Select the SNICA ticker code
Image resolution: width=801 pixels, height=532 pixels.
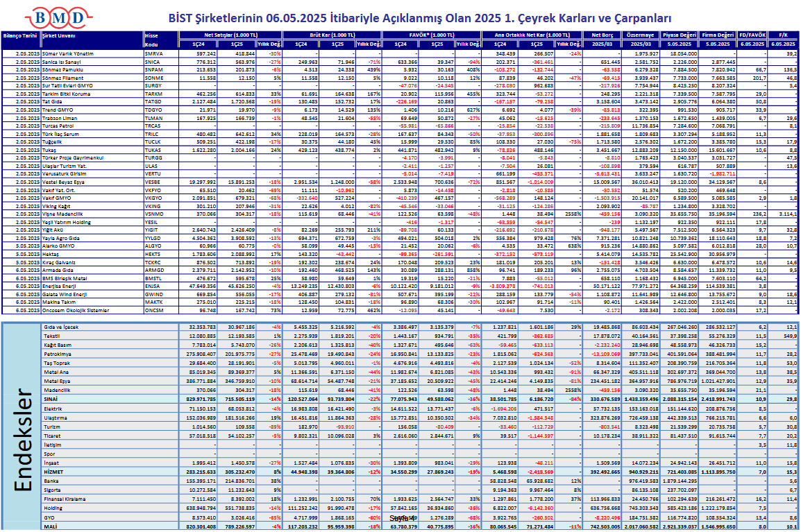coord(153,62)
